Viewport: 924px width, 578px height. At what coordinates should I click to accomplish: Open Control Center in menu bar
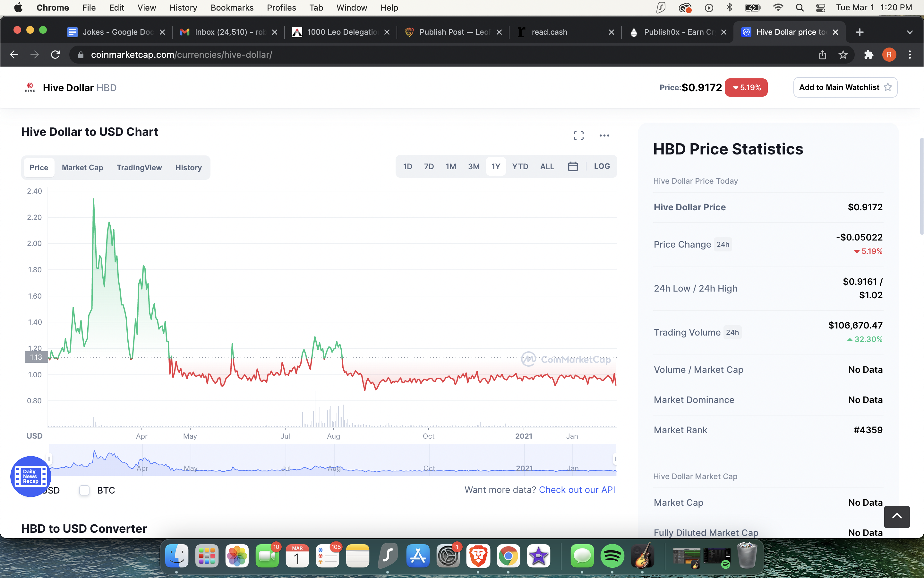820,8
